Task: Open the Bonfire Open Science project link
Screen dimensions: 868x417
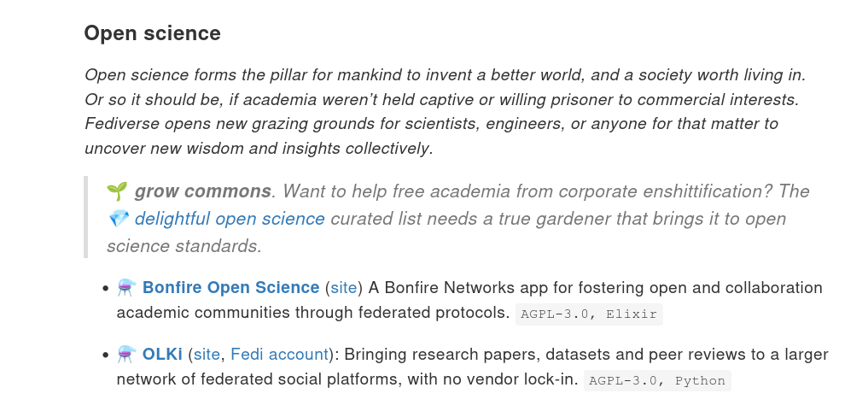Action: pyautogui.click(x=230, y=288)
